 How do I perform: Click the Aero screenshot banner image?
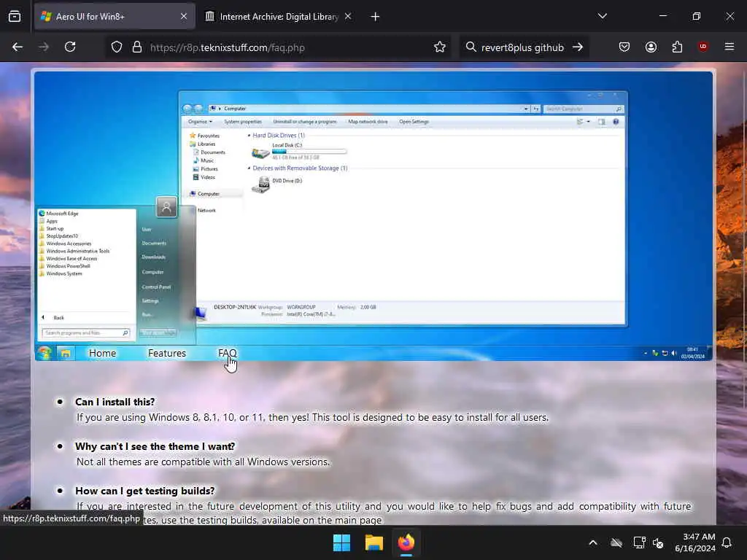click(x=373, y=216)
